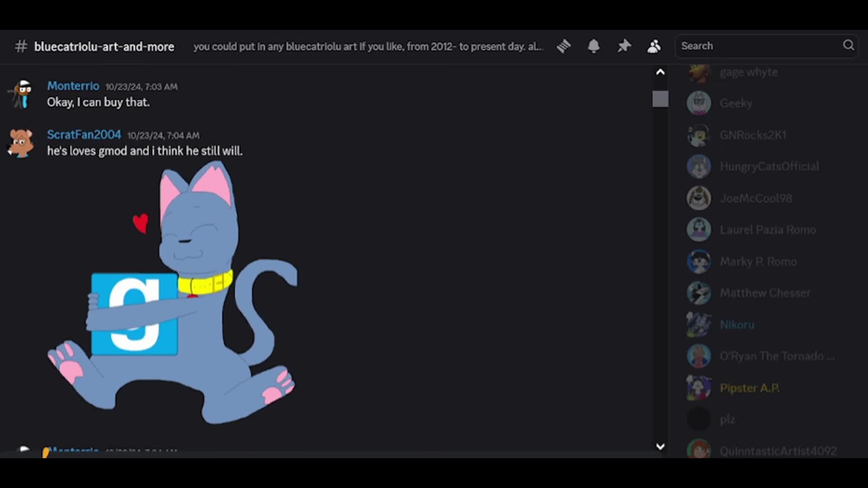The image size is (868, 488).
Task: Click the notification bell icon
Action: pos(594,46)
